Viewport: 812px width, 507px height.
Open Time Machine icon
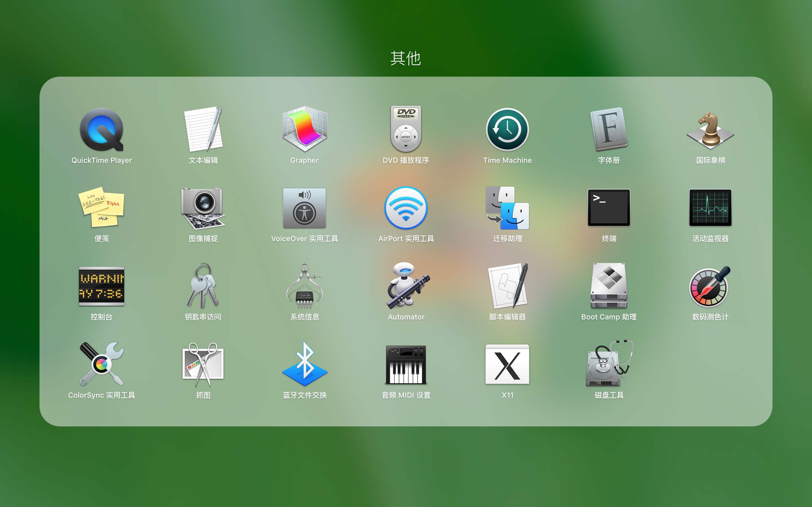click(507, 130)
